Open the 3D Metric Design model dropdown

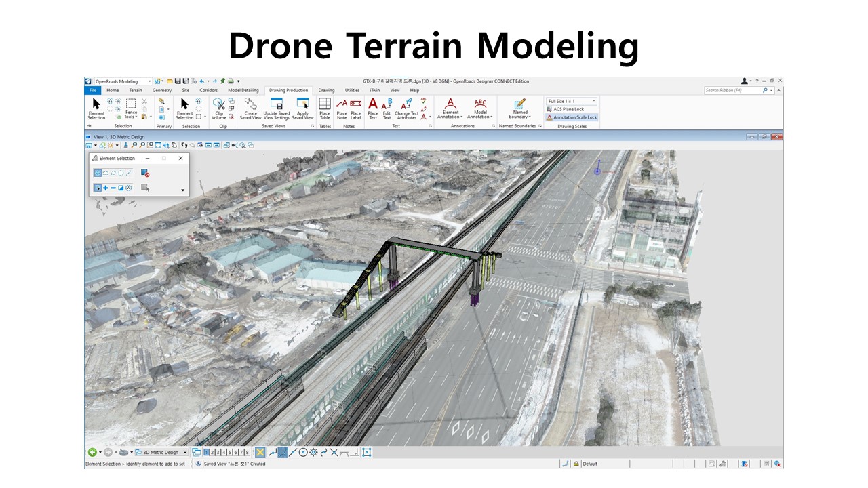(161, 452)
